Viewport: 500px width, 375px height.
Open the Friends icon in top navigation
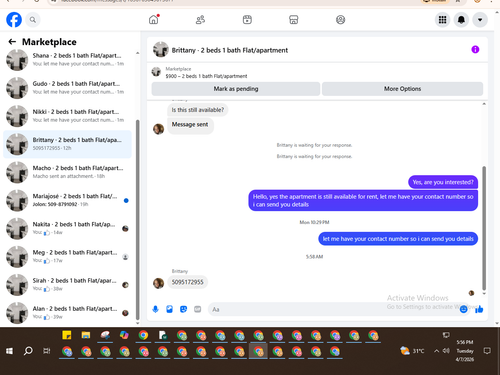(200, 20)
